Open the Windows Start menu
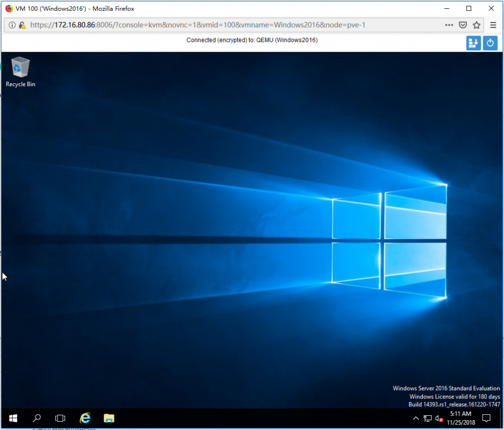 coord(13,418)
